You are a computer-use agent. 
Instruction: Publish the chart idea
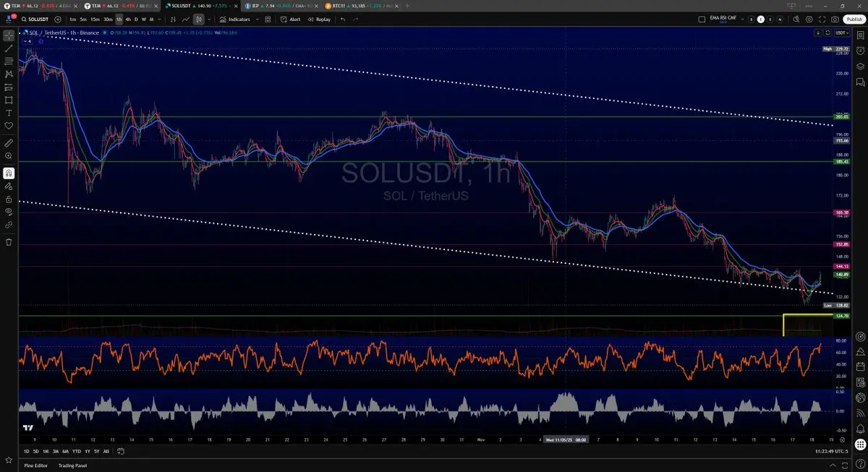[854, 20]
